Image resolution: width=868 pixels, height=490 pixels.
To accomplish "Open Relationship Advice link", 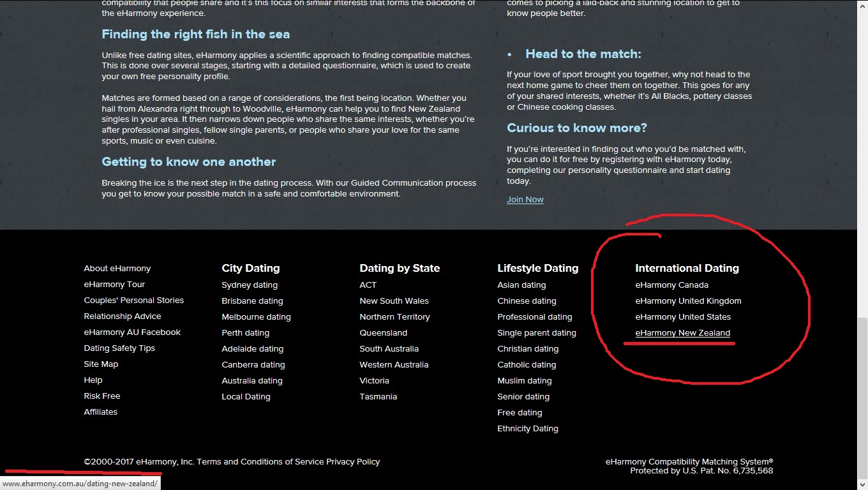I will click(123, 316).
